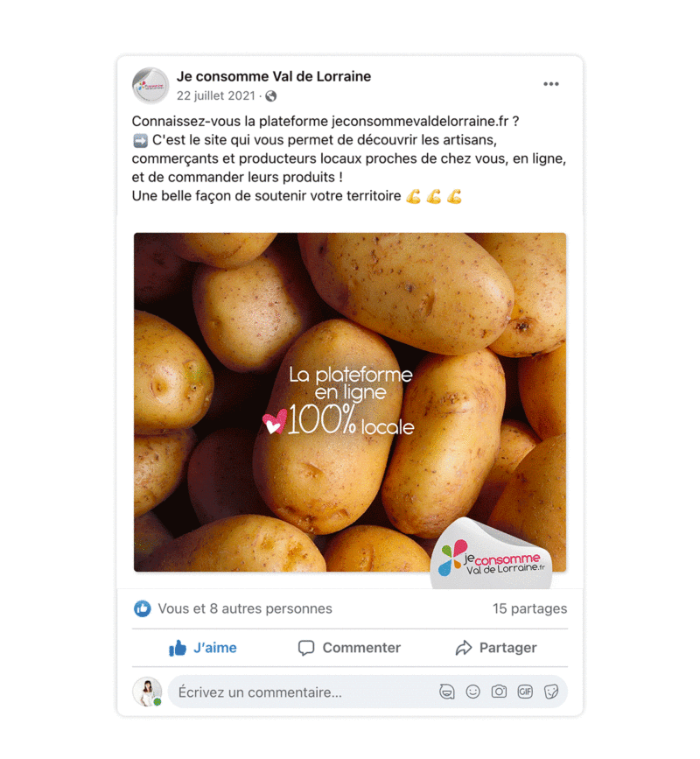
Task: Click the Commenter button
Action: (x=349, y=648)
